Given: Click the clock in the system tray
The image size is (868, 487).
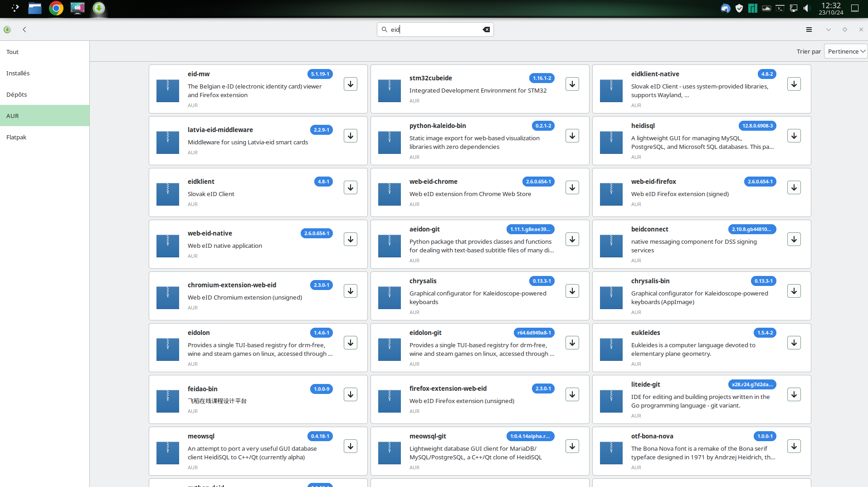Looking at the screenshot, I should tap(831, 8).
